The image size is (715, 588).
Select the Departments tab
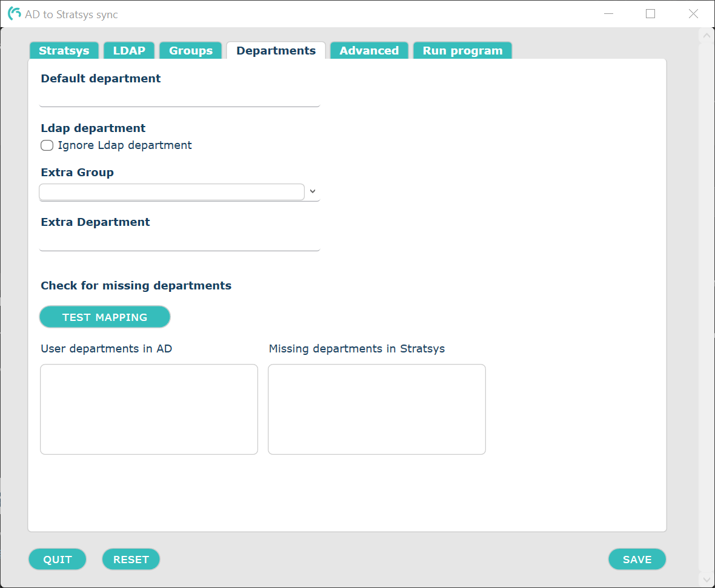coord(276,51)
